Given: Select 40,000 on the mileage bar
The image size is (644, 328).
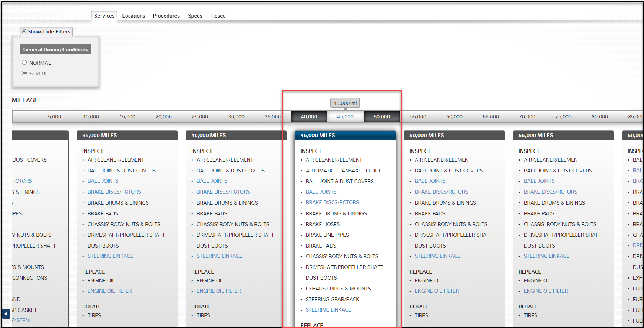Looking at the screenshot, I should click(x=309, y=116).
